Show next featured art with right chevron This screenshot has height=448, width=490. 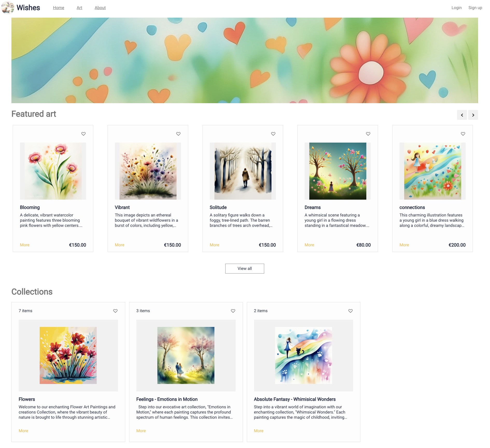pyautogui.click(x=473, y=115)
